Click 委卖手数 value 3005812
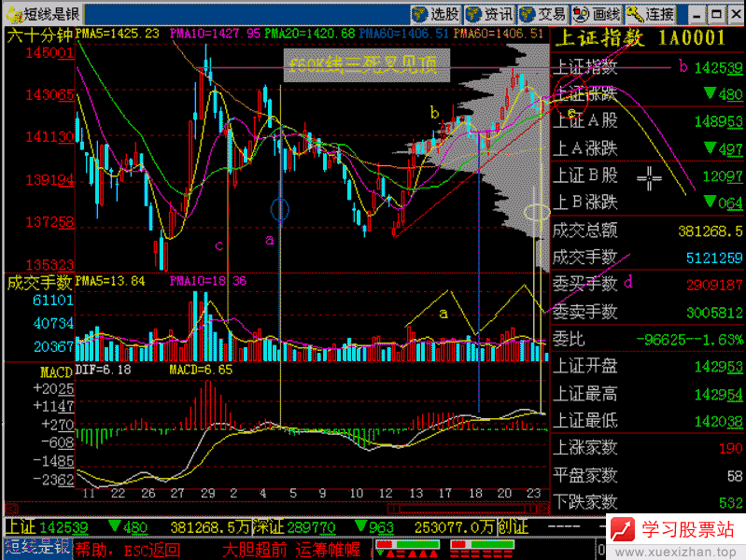The width and height of the screenshot is (746, 560). click(714, 313)
